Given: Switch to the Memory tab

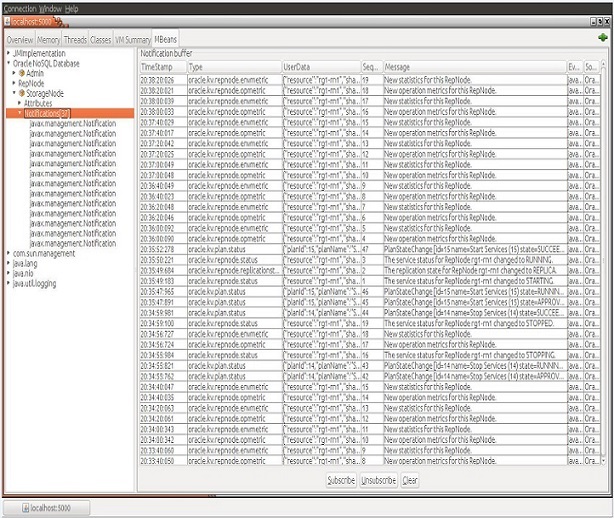Looking at the screenshot, I should 48,39.
